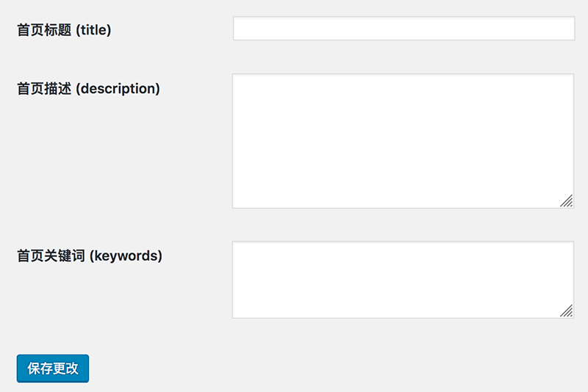Activate the largest multi-line text area
The width and height of the screenshot is (588, 392).
[403, 140]
